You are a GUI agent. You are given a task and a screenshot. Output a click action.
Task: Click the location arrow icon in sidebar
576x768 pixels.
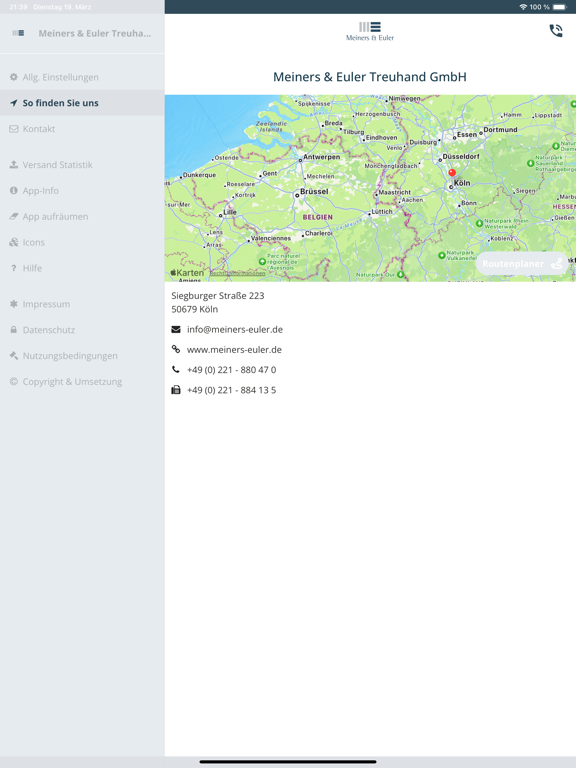14,103
